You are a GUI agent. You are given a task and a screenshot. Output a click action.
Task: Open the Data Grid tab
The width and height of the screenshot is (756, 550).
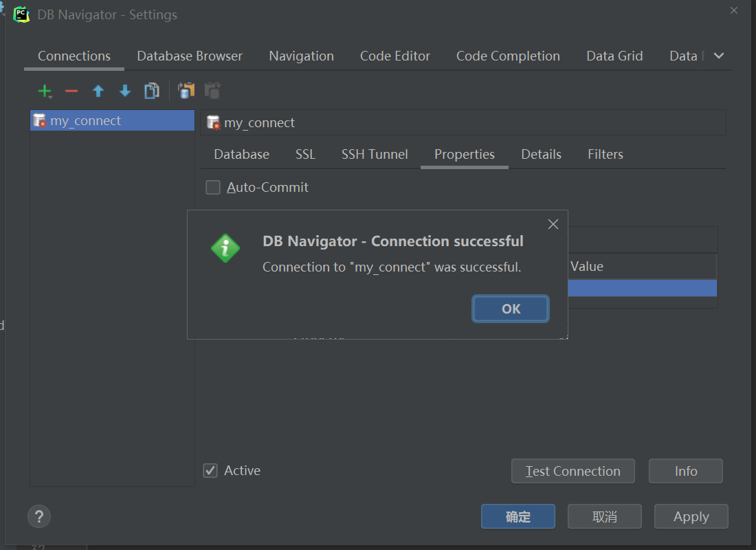(x=614, y=56)
